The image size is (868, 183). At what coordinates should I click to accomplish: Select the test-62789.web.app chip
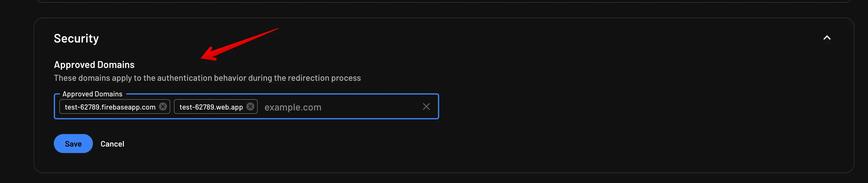211,106
